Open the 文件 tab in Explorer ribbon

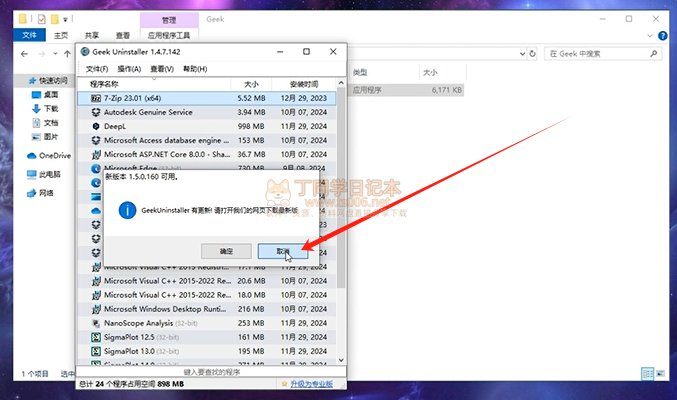29,35
